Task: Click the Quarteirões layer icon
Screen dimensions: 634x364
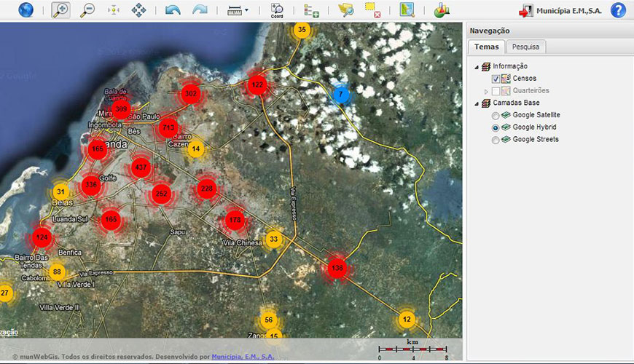Action: click(x=506, y=90)
